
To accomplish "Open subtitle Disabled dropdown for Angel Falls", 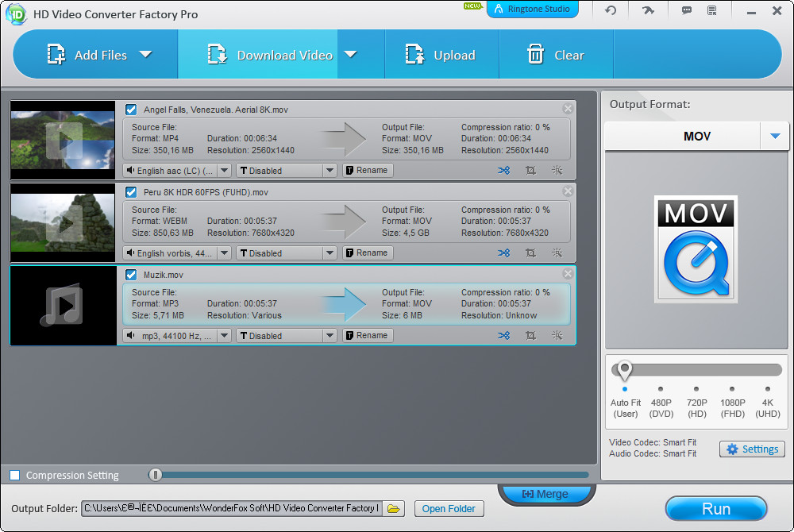I will point(330,171).
